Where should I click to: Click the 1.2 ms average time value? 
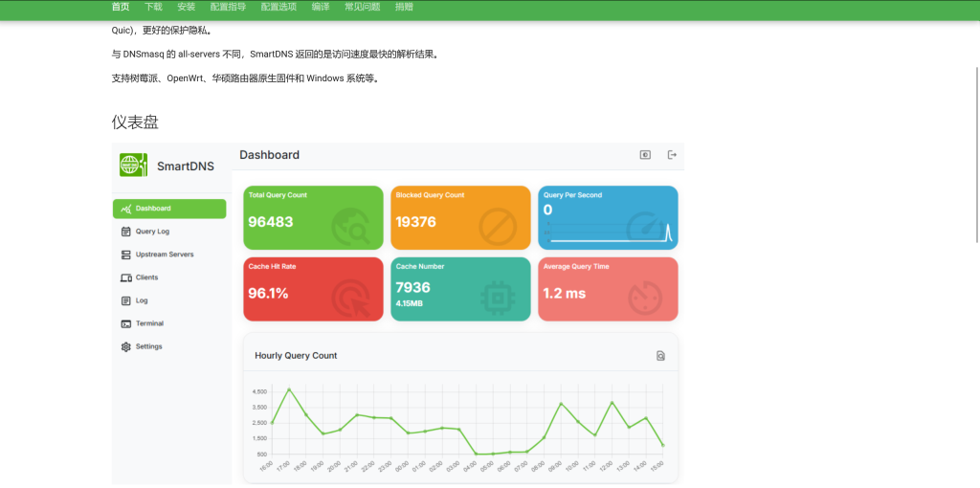(564, 293)
